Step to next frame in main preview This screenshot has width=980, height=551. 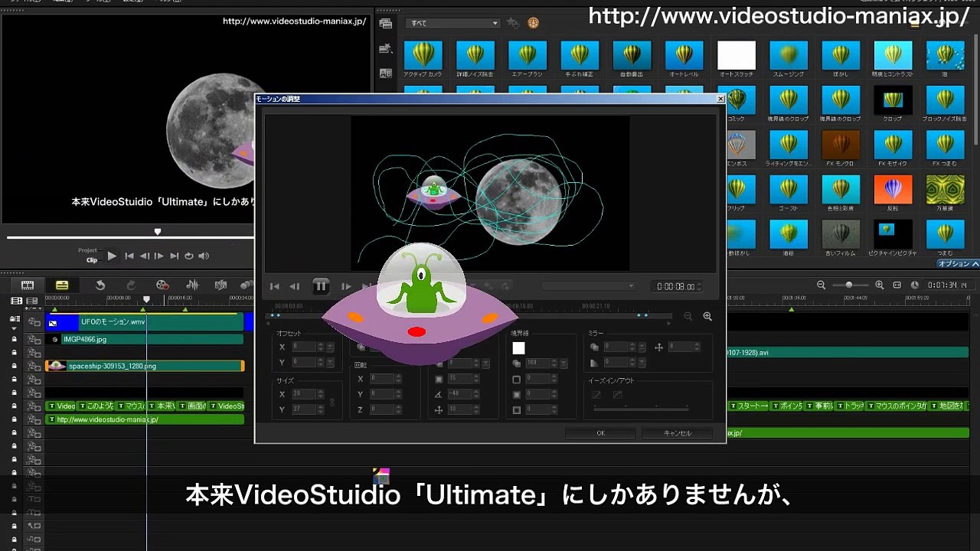coord(159,256)
